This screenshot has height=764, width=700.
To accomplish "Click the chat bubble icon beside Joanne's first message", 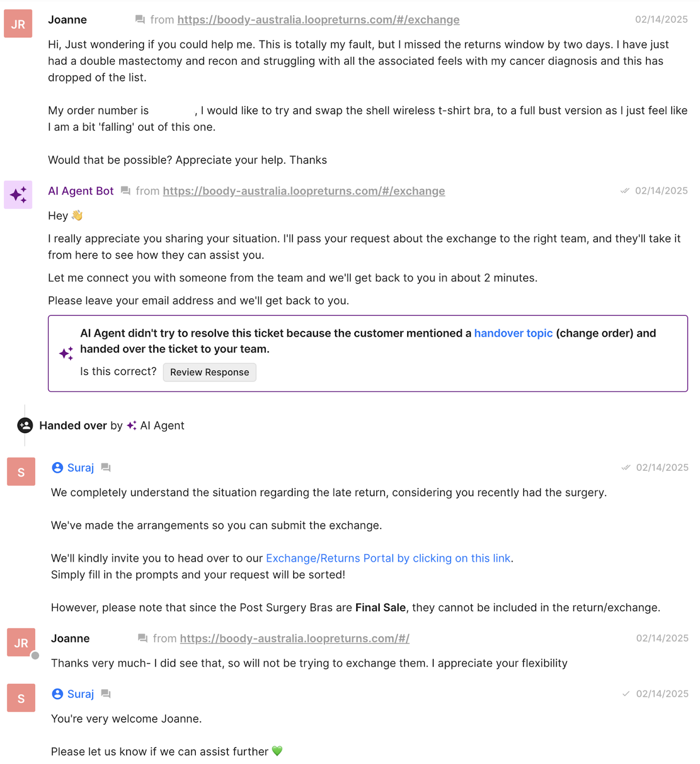I will 139,20.
